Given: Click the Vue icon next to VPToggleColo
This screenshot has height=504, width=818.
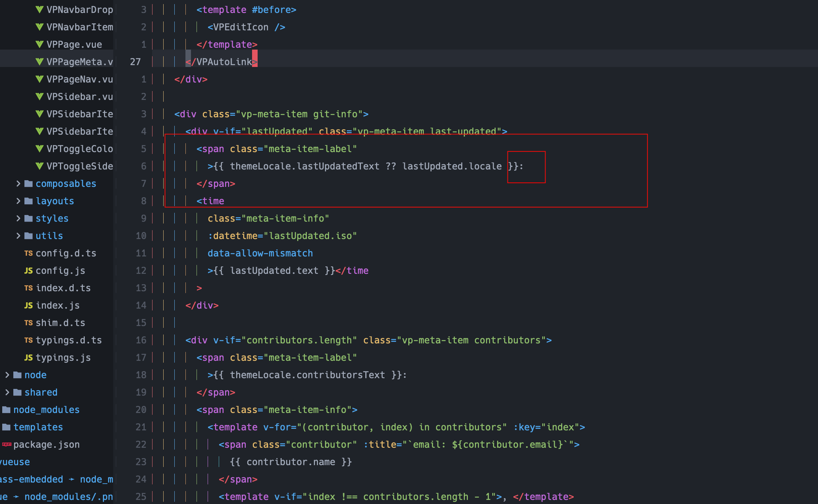Looking at the screenshot, I should (40, 149).
